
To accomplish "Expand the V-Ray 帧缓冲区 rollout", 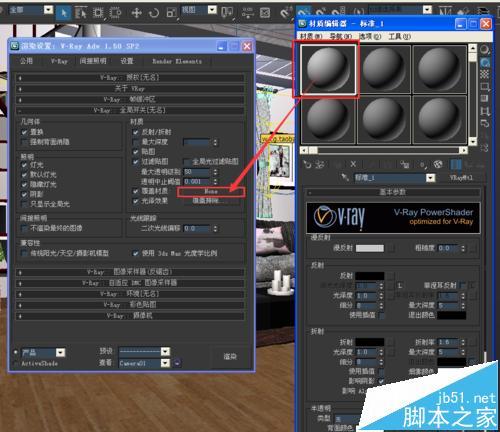I will coord(130,99).
